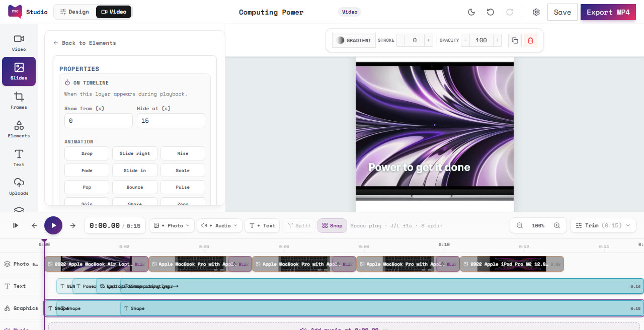Select 'Power to get it done' canvas text
The height and width of the screenshot is (330, 644).
(419, 168)
